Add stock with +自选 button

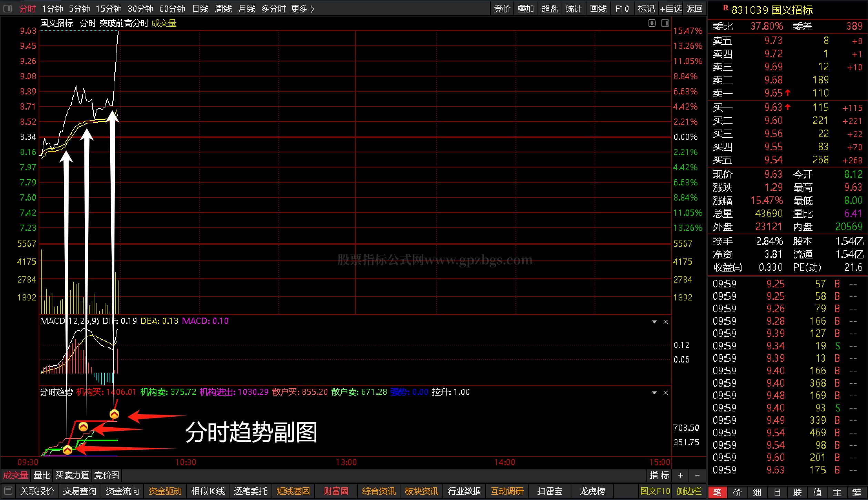tap(671, 9)
